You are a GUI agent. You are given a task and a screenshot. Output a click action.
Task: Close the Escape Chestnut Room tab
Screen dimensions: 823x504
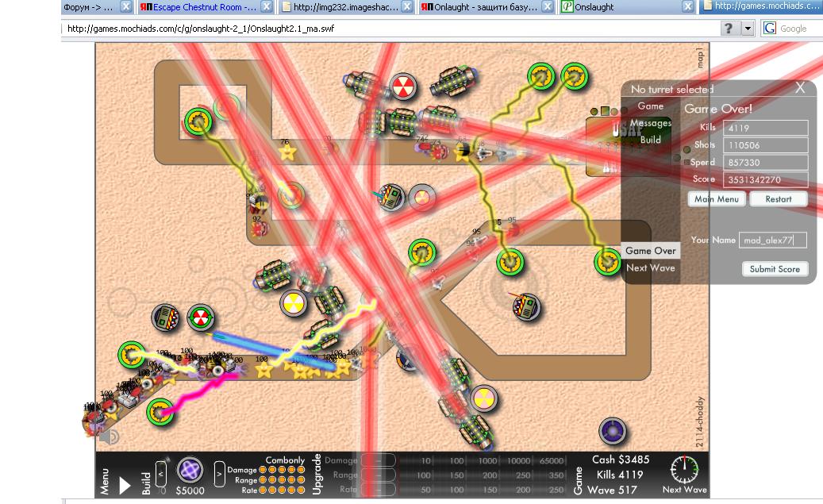click(x=267, y=7)
